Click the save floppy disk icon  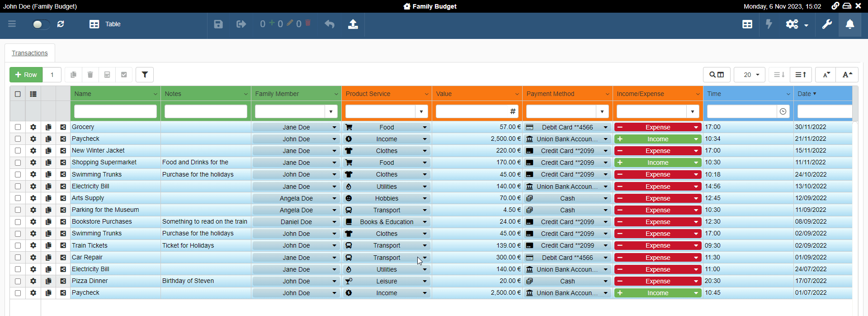(x=218, y=24)
